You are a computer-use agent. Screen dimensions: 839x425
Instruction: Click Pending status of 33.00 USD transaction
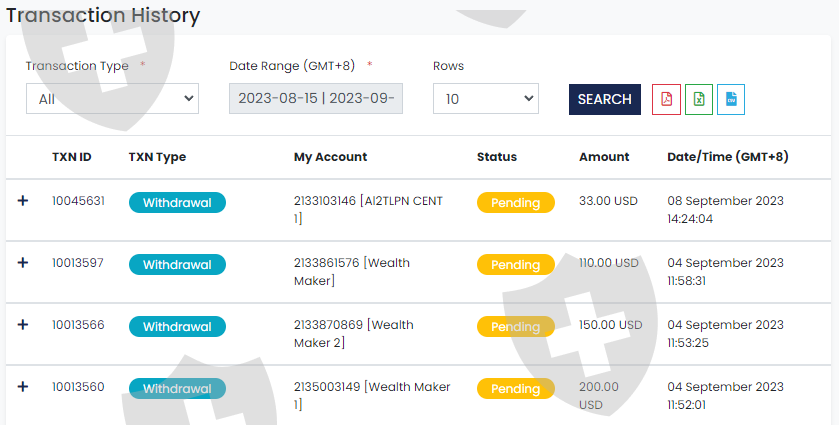click(515, 203)
